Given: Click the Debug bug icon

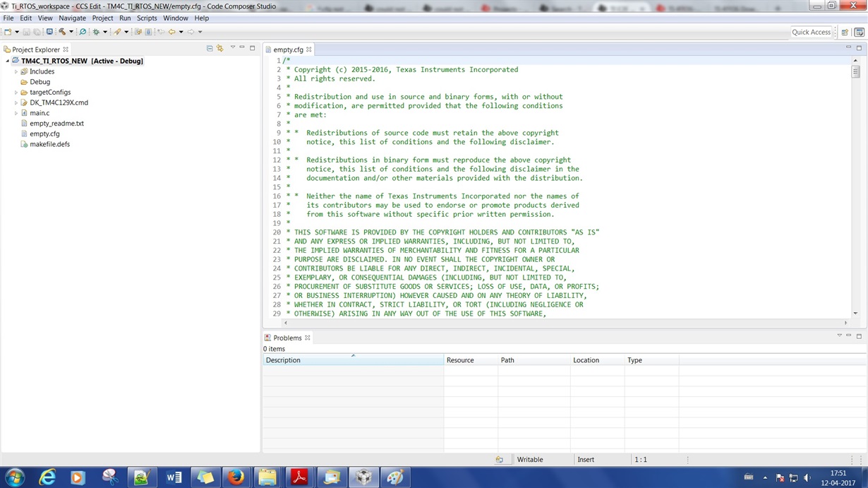Looking at the screenshot, I should tap(96, 32).
